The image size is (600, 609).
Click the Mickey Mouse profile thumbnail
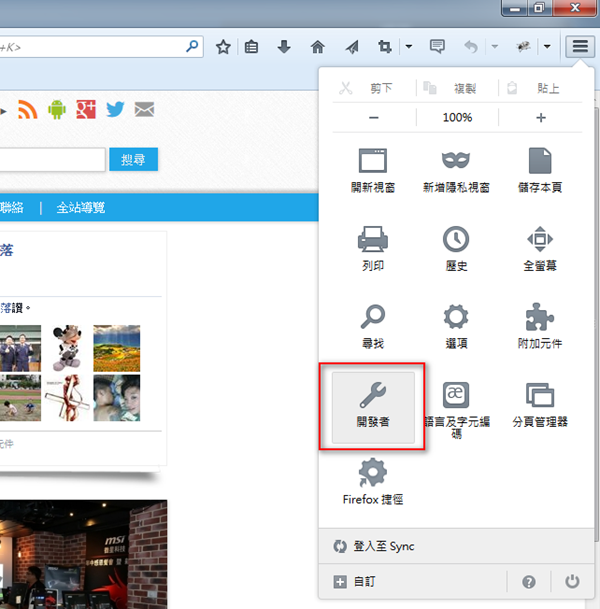click(67, 348)
